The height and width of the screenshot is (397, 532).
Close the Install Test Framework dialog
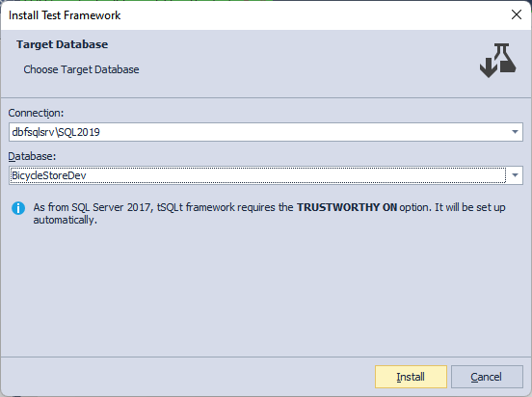tap(517, 14)
